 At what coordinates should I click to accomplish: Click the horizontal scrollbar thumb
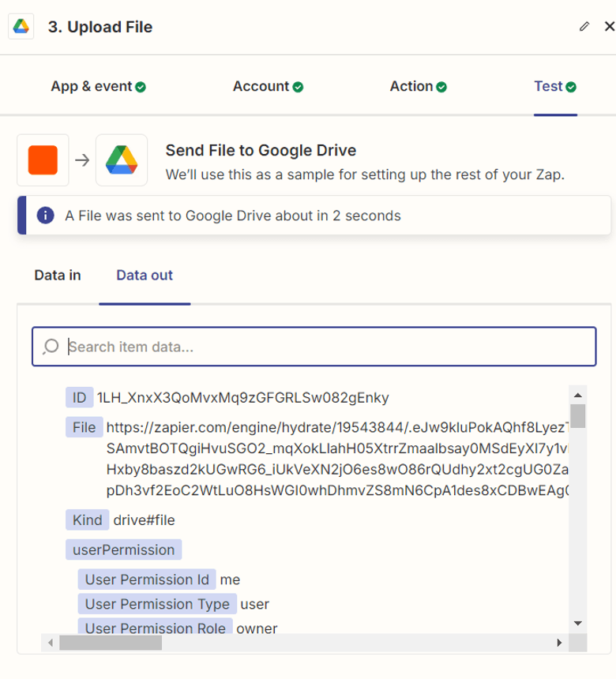pyautogui.click(x=111, y=643)
